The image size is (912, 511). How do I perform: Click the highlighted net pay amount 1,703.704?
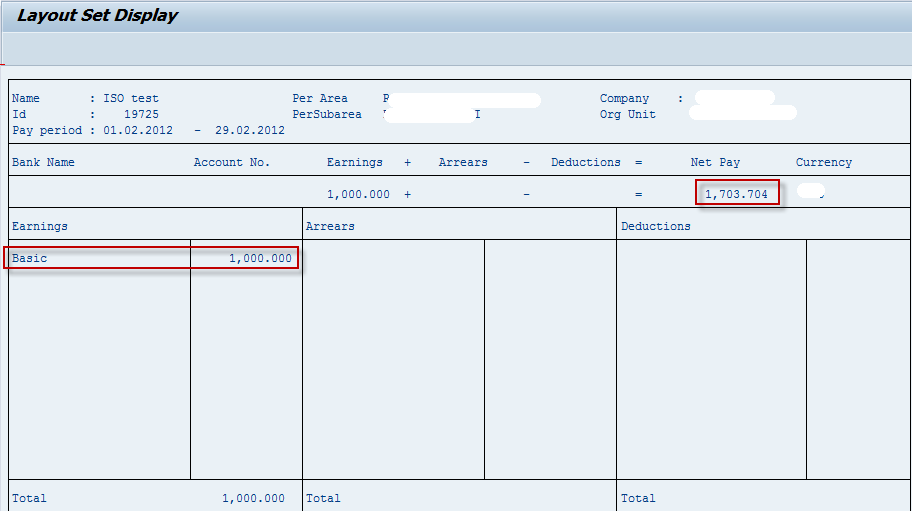click(736, 194)
